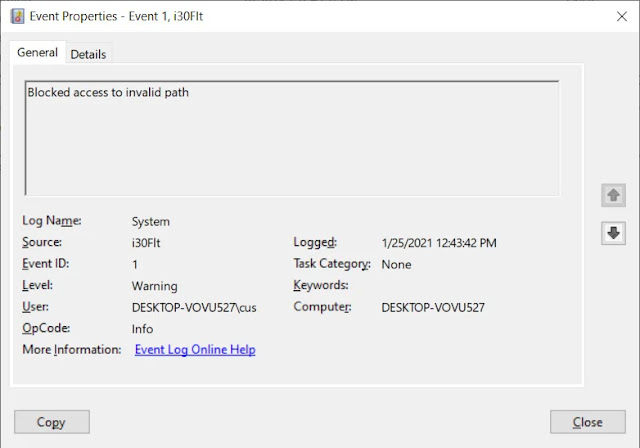Viewport: 640px width, 448px height.
Task: Click the window title 'Event Properties - Event 1, i30Flt'
Action: [x=116, y=16]
